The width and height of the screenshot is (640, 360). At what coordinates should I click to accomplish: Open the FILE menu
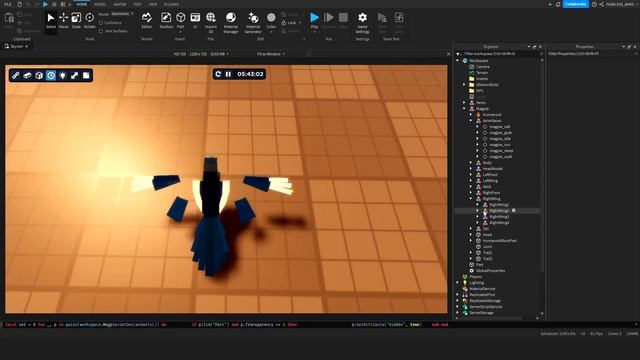pos(7,4)
